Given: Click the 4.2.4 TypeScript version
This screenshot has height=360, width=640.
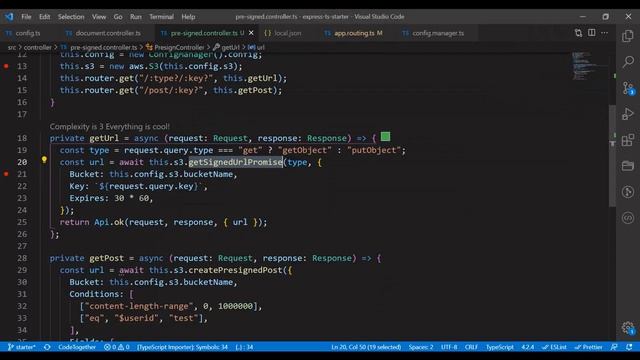Looking at the screenshot, I should pyautogui.click(x=527, y=347).
